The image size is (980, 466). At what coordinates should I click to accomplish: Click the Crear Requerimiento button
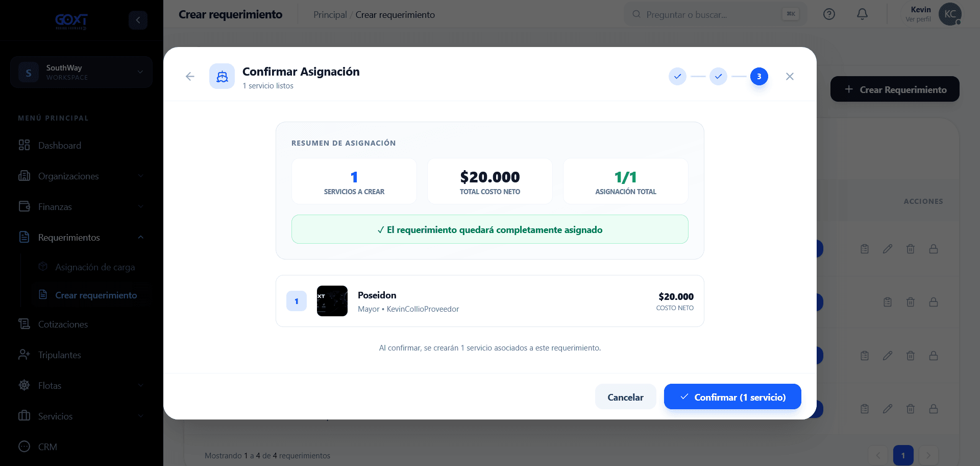click(895, 89)
